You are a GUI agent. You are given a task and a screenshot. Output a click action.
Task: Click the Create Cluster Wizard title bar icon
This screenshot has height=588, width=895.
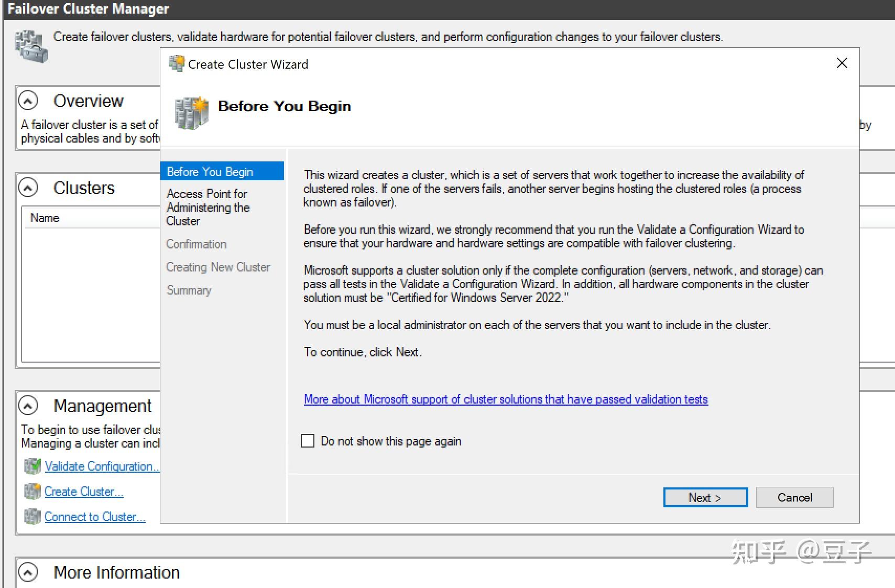point(177,63)
